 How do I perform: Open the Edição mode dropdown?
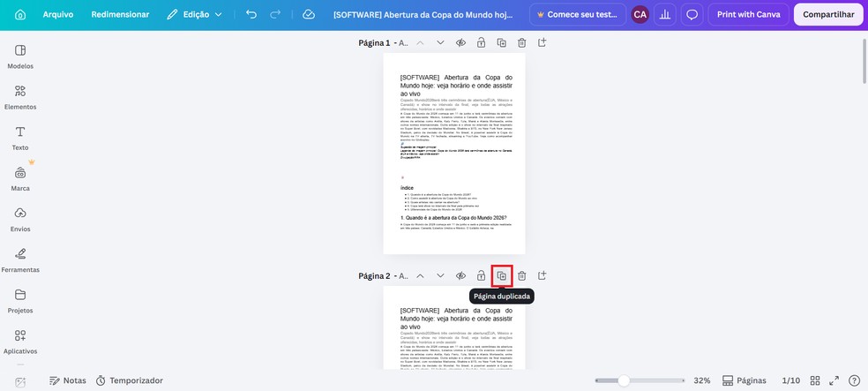pyautogui.click(x=194, y=15)
